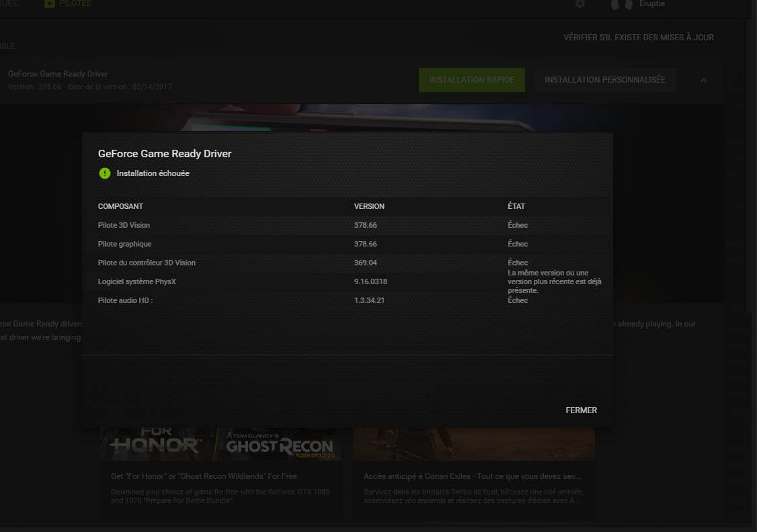Image resolution: width=757 pixels, height=532 pixels.
Task: Click the PhysX 'La même version' status message
Action: 554,281
